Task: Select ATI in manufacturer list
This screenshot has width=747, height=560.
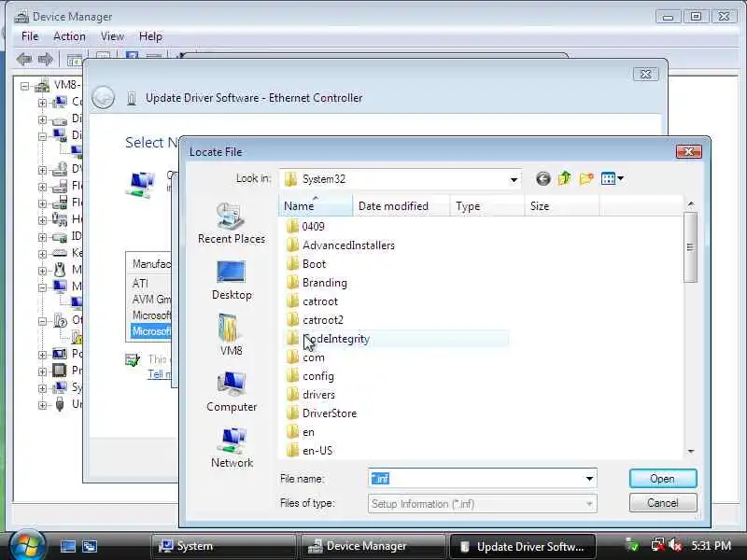Action: pyautogui.click(x=141, y=284)
